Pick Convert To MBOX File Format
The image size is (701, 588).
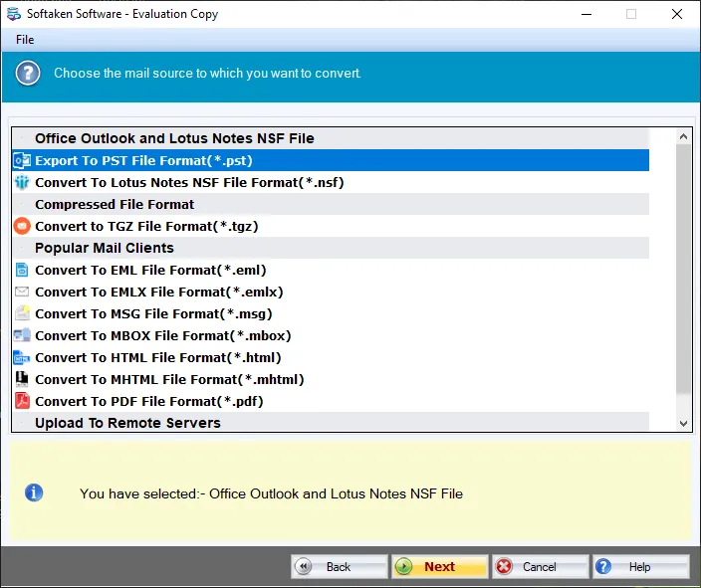[331, 335]
